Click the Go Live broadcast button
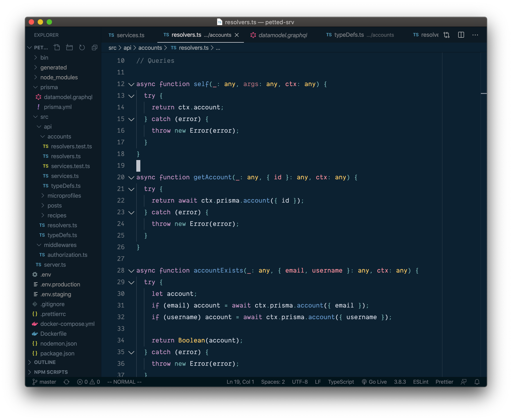This screenshot has height=420, width=512. click(374, 382)
